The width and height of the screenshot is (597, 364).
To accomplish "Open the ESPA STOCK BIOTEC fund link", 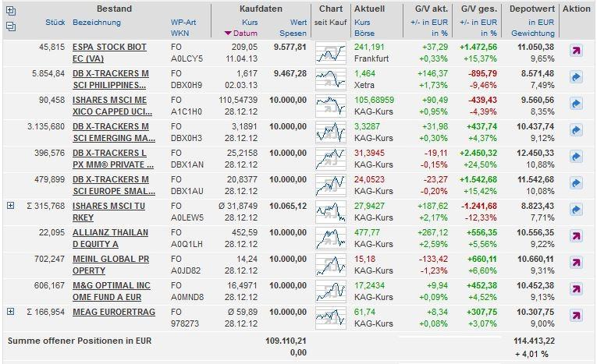I will coord(110,52).
